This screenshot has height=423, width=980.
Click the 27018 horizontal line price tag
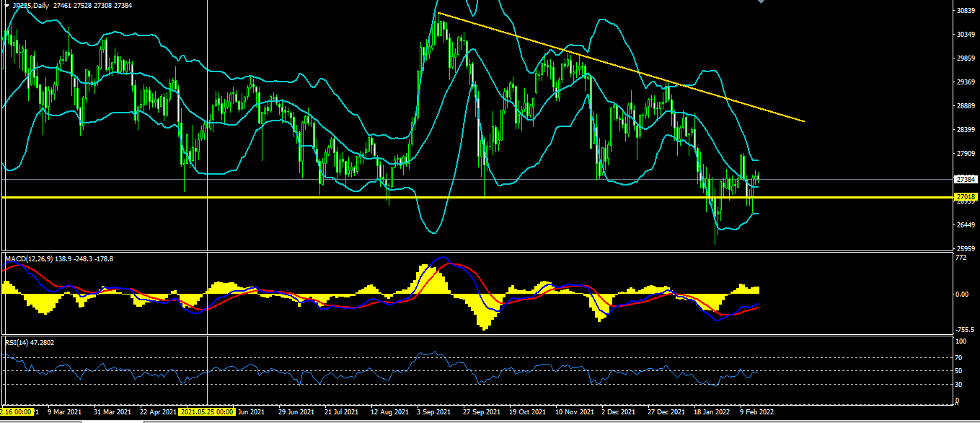965,197
